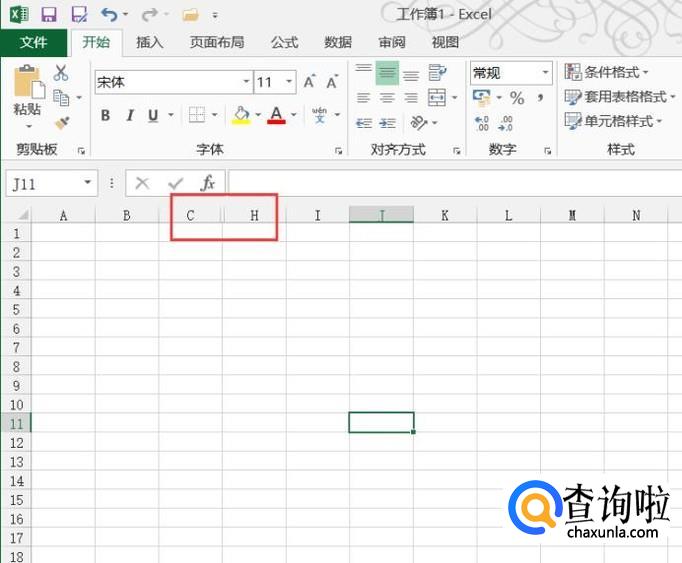Click Increase Decimal icon
This screenshot has height=563, width=682.
[482, 124]
